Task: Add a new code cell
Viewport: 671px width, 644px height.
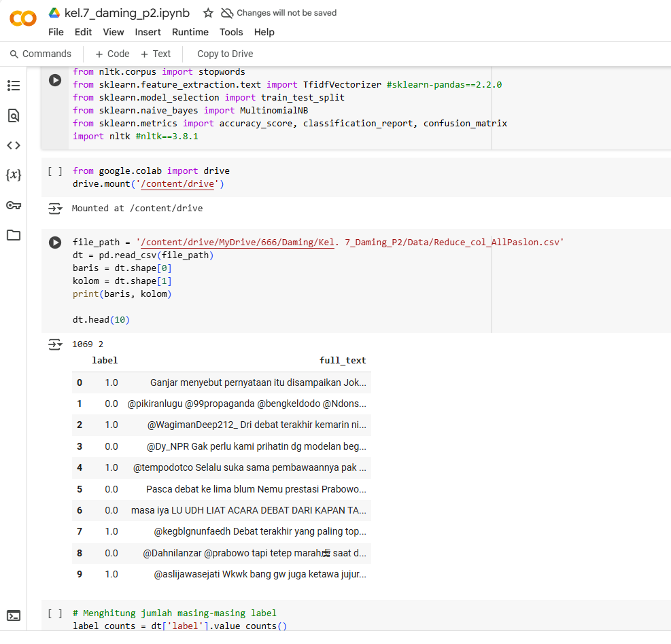Action: (x=111, y=54)
